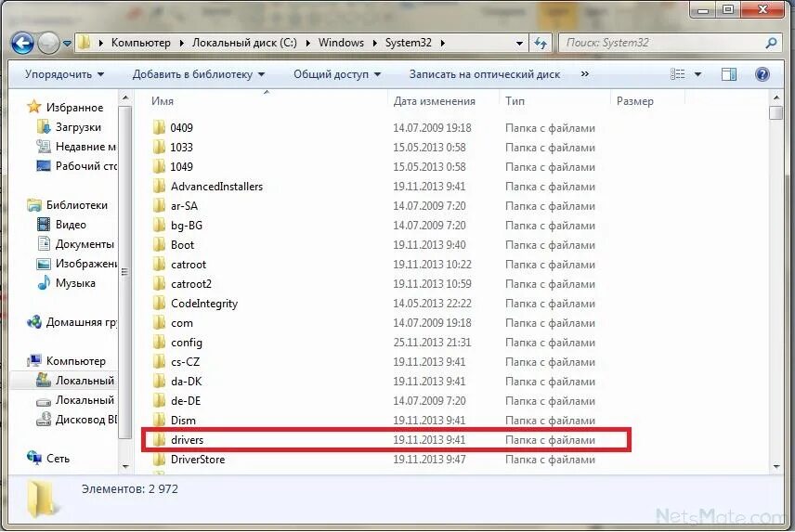The width and height of the screenshot is (795, 532).
Task: Click the catroot folder icon
Action: point(159,264)
